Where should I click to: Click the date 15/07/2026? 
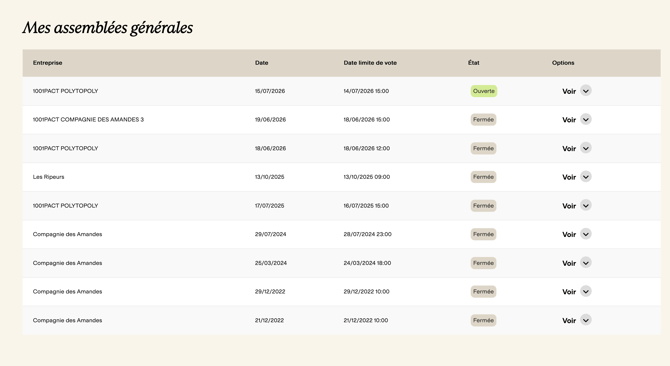[x=270, y=91]
